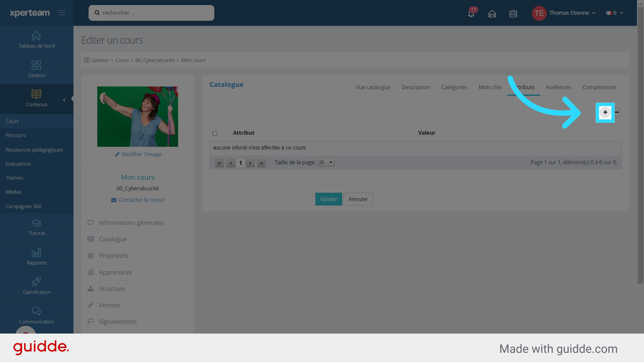Open the Mots clés tab

coord(490,87)
